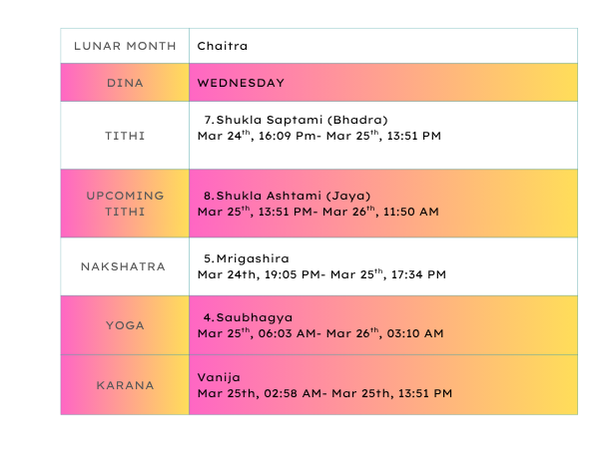Click the Shukla Saptami date-time range line
The width and height of the screenshot is (614, 460).
[x=319, y=136]
